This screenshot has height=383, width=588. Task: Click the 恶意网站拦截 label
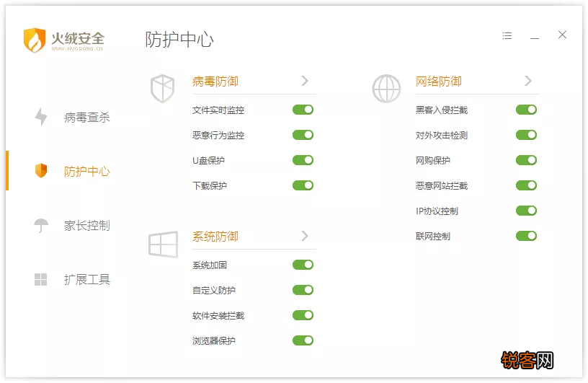point(442,185)
